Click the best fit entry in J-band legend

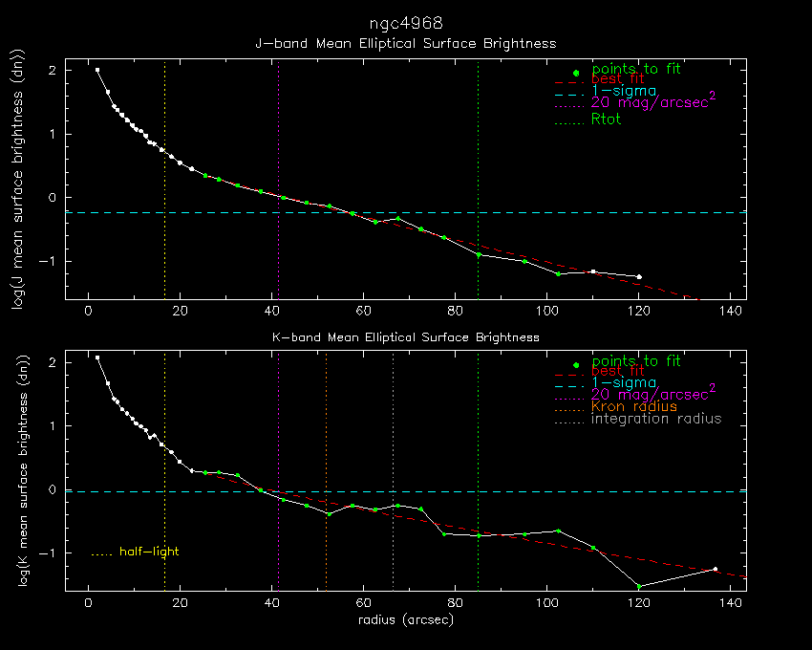617,80
